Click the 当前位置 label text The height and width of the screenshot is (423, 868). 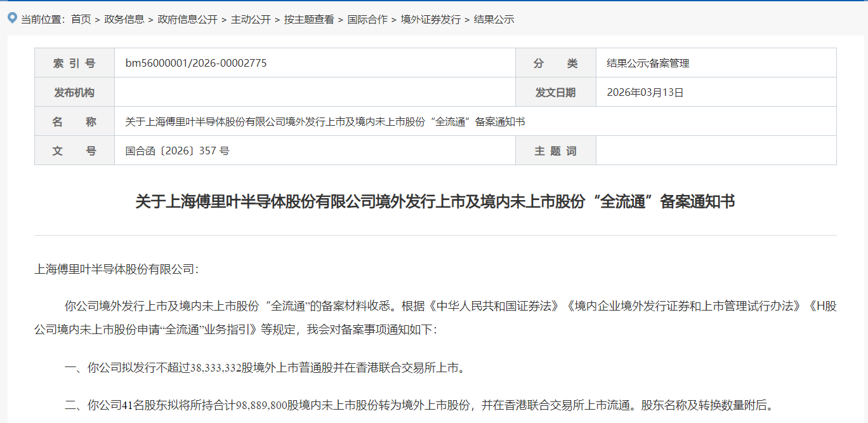pos(43,20)
